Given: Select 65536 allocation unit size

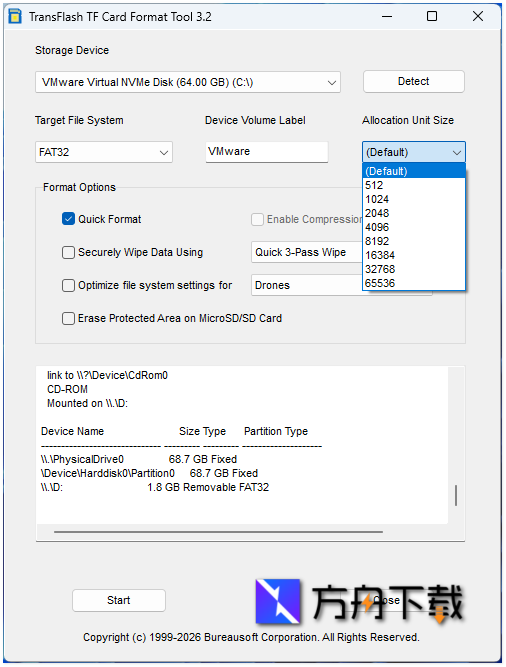Looking at the screenshot, I should (x=413, y=283).
